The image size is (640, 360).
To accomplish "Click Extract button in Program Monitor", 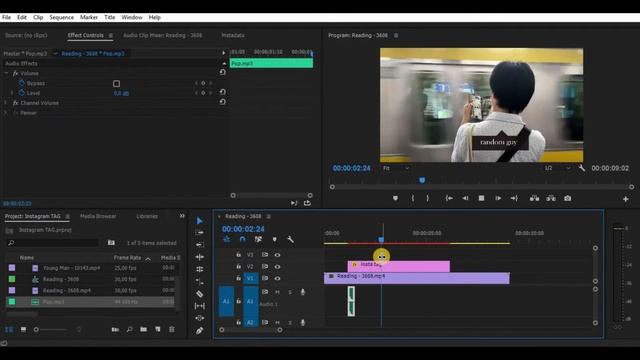I will pyautogui.click(x=551, y=198).
